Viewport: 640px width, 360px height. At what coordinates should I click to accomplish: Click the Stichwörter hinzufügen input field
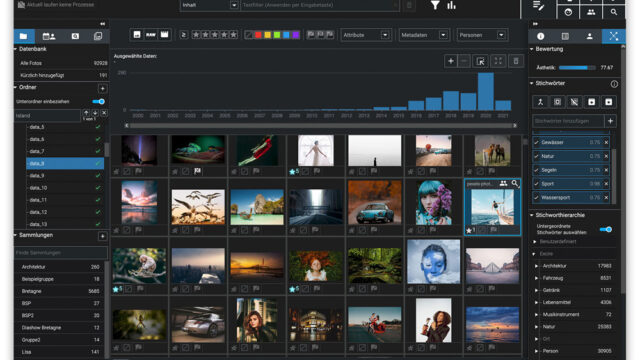568,121
